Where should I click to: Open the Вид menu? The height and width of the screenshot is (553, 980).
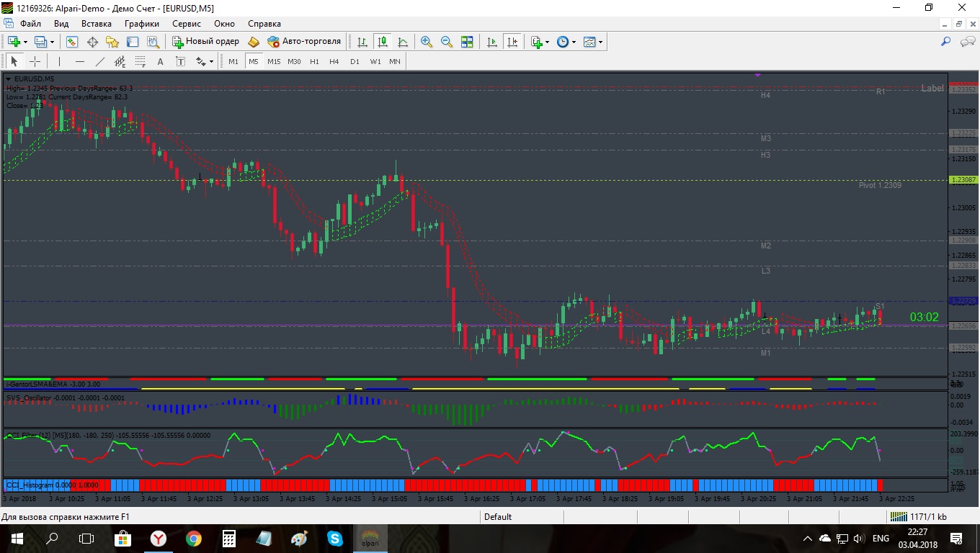click(61, 24)
